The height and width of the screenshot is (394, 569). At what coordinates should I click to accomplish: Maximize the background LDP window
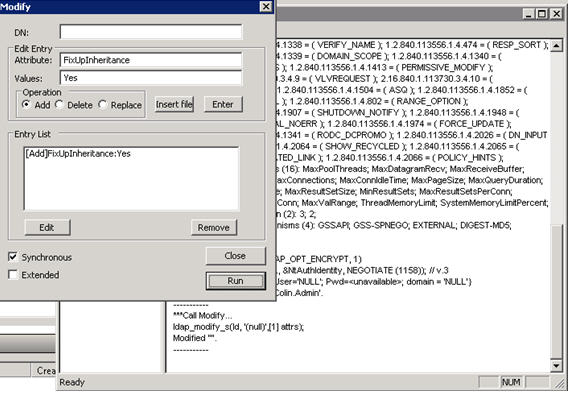[x=541, y=14]
